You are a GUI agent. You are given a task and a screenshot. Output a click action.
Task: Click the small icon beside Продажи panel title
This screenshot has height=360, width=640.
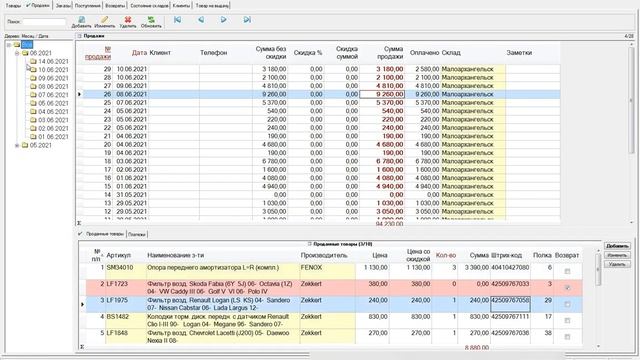click(x=80, y=36)
